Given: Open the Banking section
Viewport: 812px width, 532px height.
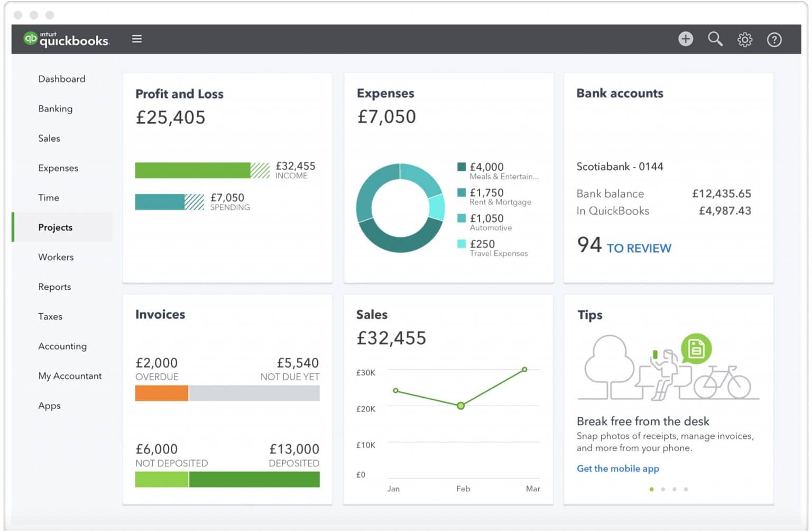Looking at the screenshot, I should coord(55,108).
